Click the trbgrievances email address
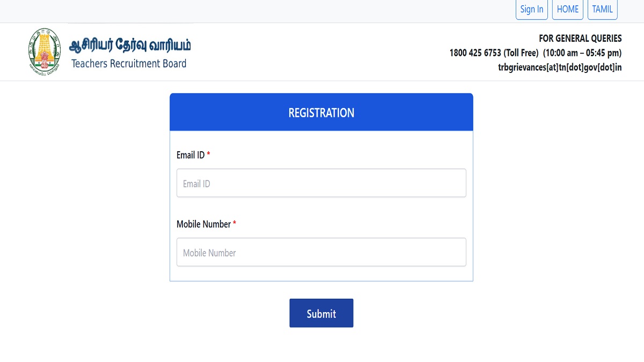This screenshot has width=644, height=362. pos(560,68)
